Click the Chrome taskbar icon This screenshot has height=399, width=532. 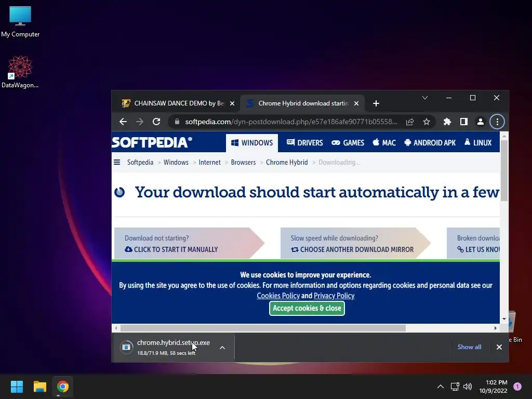tap(63, 387)
